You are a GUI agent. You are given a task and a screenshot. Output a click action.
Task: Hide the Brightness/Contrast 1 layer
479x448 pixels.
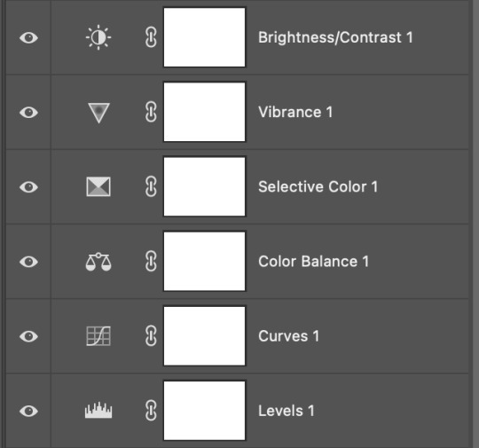pyautogui.click(x=28, y=38)
